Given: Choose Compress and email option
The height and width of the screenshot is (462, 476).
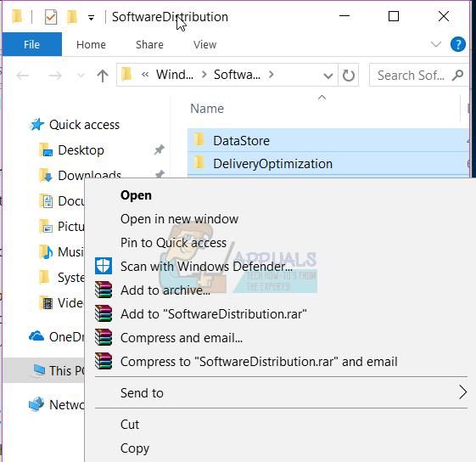Looking at the screenshot, I should click(x=182, y=338).
